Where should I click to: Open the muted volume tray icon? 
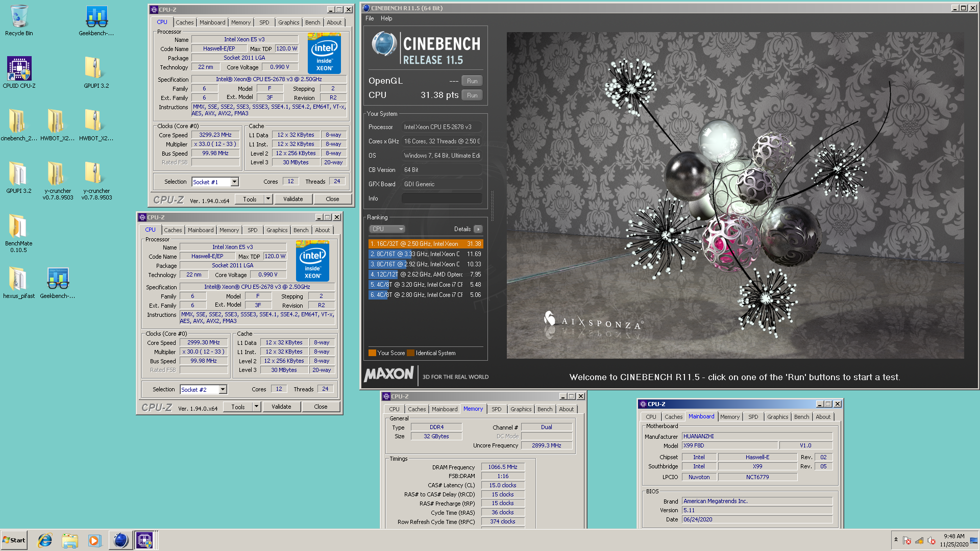(x=932, y=540)
